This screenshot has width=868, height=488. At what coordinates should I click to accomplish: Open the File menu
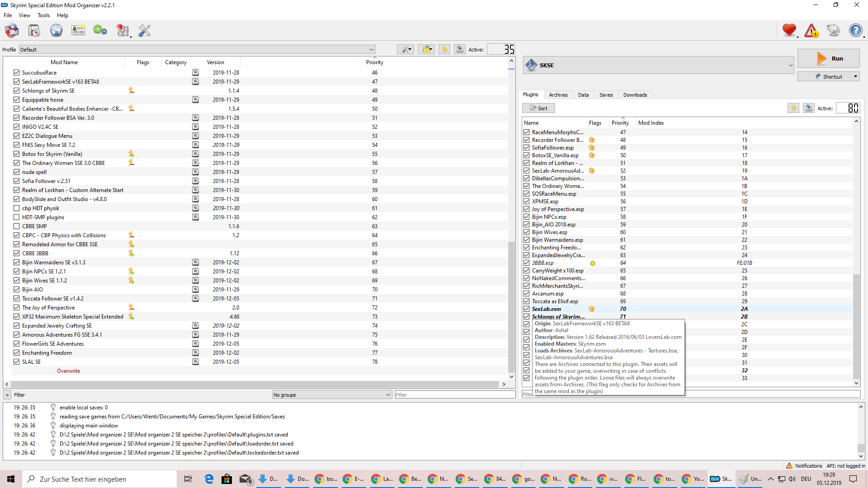[x=8, y=15]
